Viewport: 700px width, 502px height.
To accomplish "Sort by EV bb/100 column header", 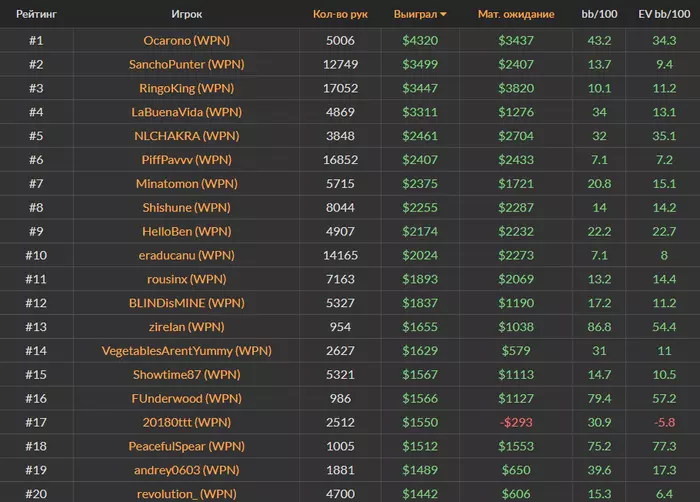I will coord(662,15).
